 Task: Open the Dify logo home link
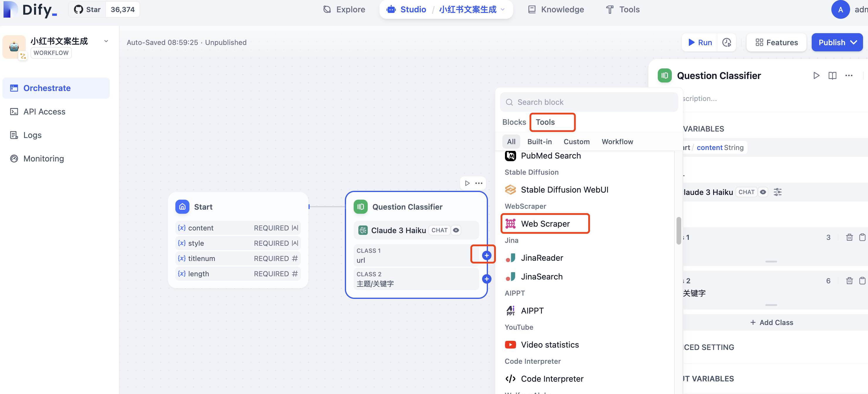(30, 9)
